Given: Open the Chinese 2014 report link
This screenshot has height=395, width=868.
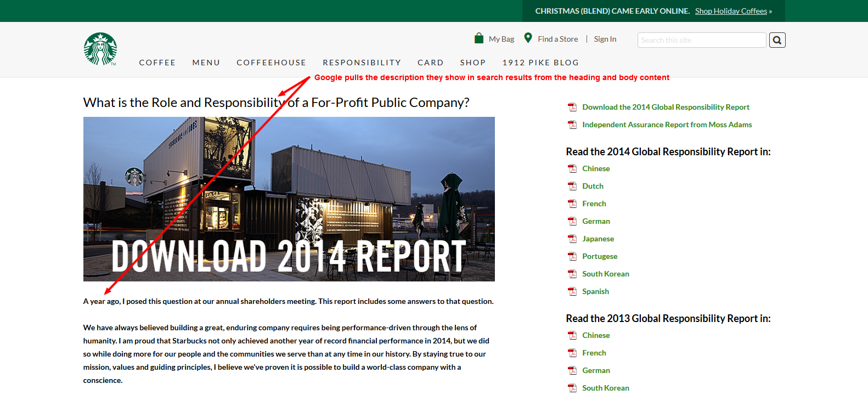Looking at the screenshot, I should point(596,168).
